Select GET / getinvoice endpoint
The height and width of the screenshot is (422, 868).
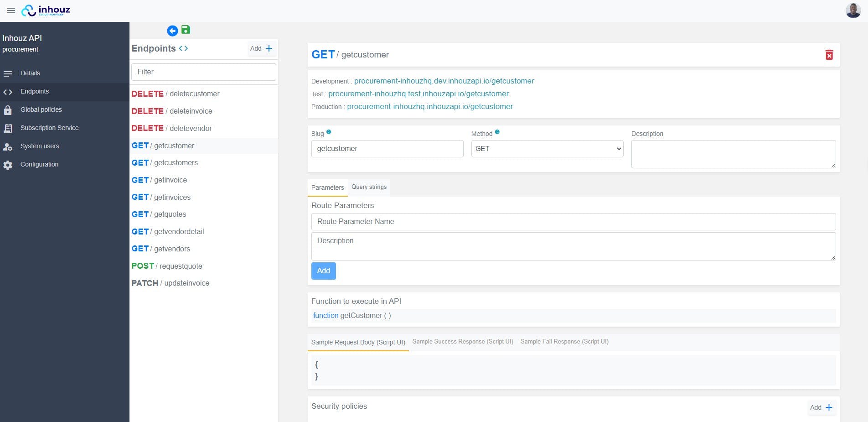click(x=204, y=180)
